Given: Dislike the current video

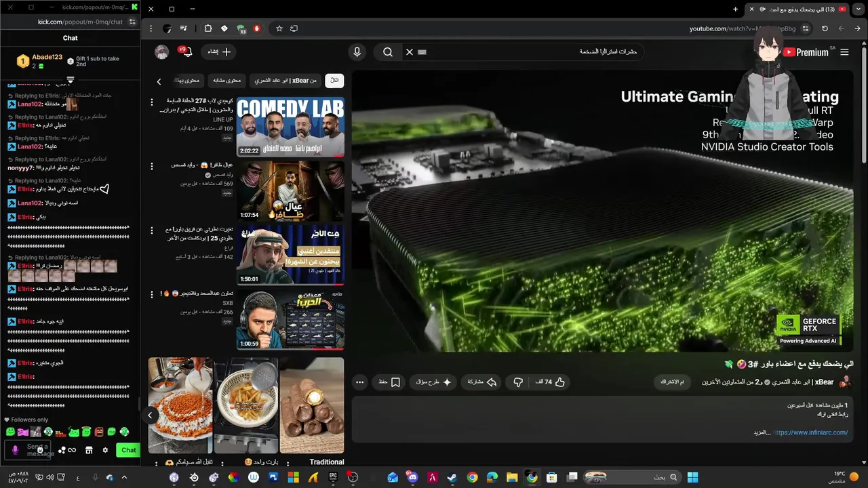Looking at the screenshot, I should (518, 382).
